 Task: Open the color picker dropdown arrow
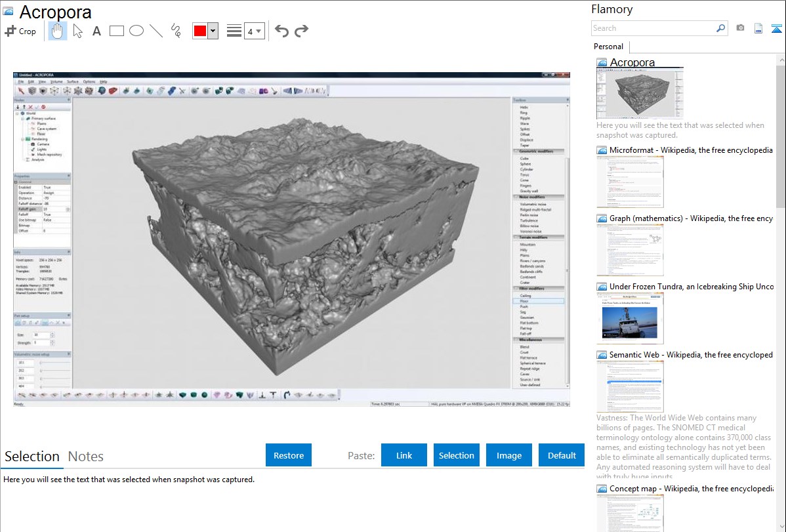(213, 31)
